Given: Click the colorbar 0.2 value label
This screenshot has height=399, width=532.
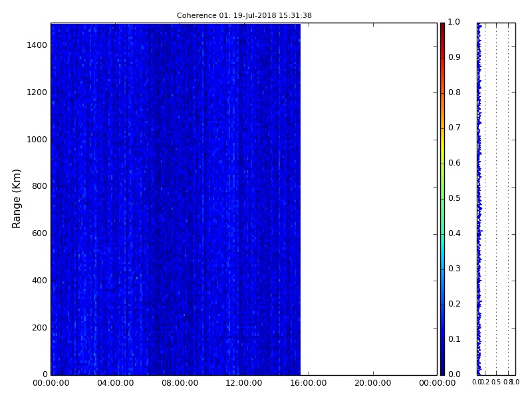Looking at the screenshot, I should [x=454, y=304].
